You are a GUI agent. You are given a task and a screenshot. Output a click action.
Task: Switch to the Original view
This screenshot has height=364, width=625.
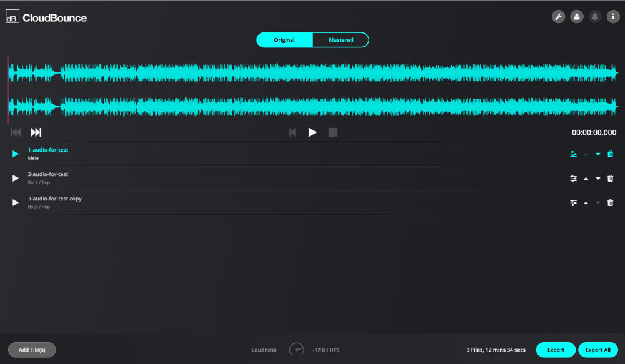point(284,40)
